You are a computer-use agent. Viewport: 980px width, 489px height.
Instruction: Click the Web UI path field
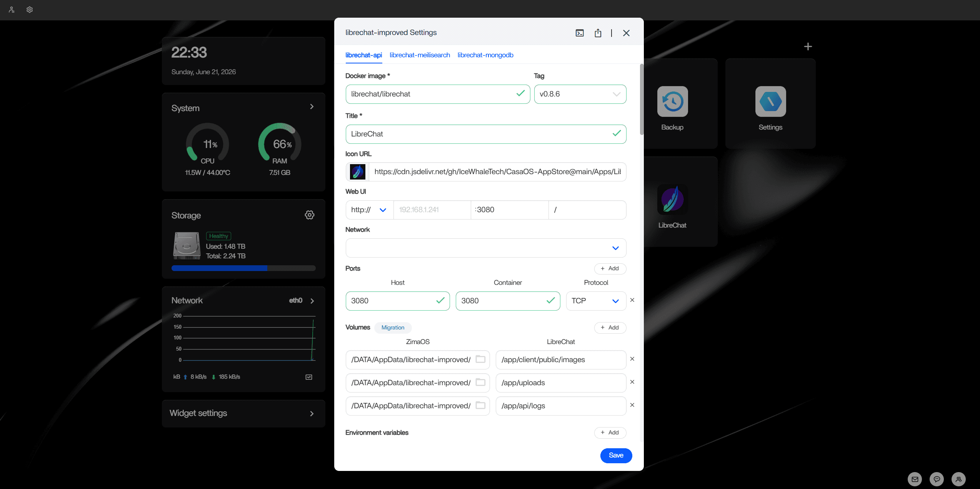[x=587, y=210]
